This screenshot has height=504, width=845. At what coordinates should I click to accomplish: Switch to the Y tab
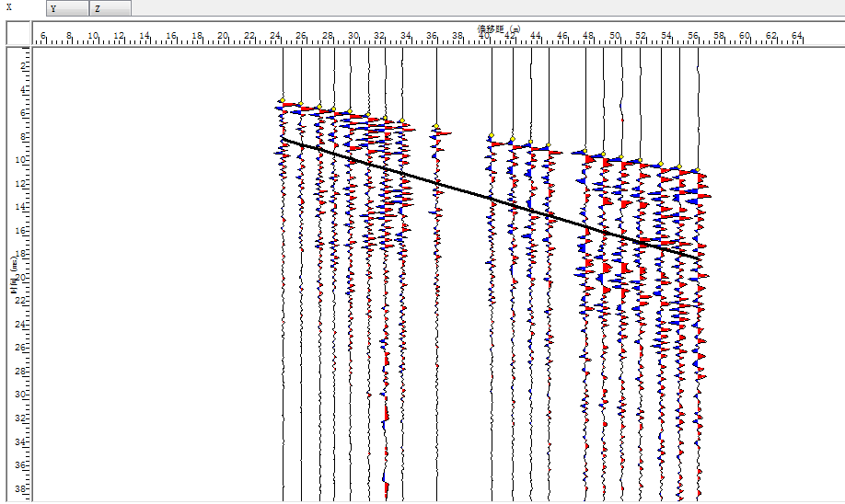click(x=67, y=8)
